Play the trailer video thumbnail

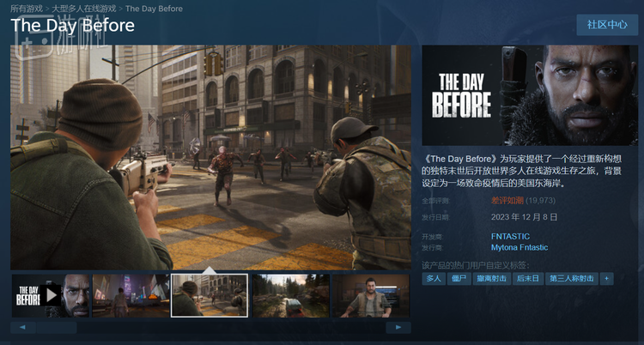tap(50, 295)
